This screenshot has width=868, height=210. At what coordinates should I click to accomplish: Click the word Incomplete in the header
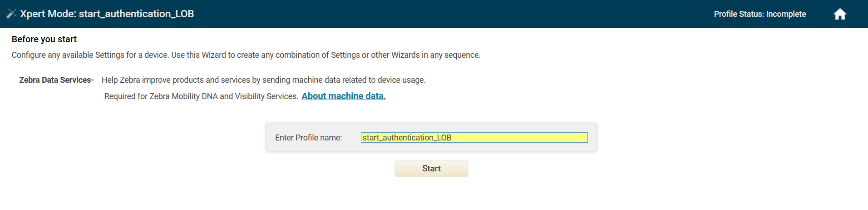click(x=786, y=14)
